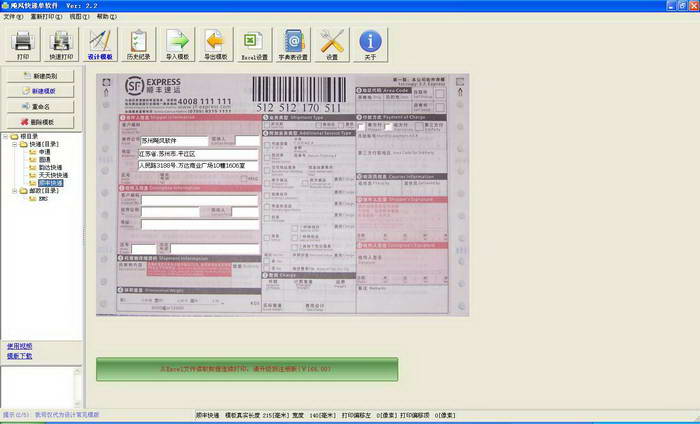The width and height of the screenshot is (700, 424).
Task: Select the 圆通 template in the tree
Action: (x=45, y=160)
